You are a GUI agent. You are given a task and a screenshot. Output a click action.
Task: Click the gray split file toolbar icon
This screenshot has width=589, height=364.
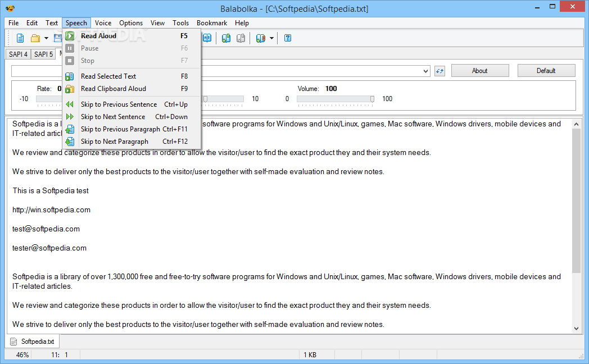tap(241, 38)
